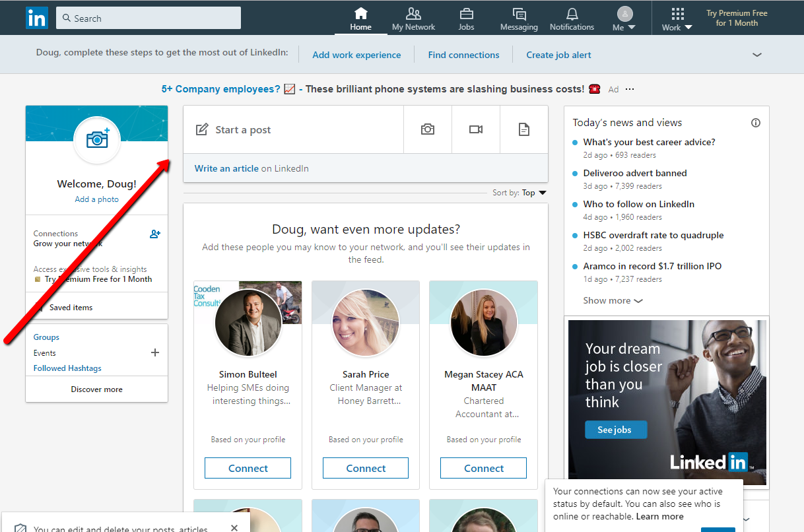Click Add work experience link
This screenshot has width=804, height=532.
(x=356, y=55)
